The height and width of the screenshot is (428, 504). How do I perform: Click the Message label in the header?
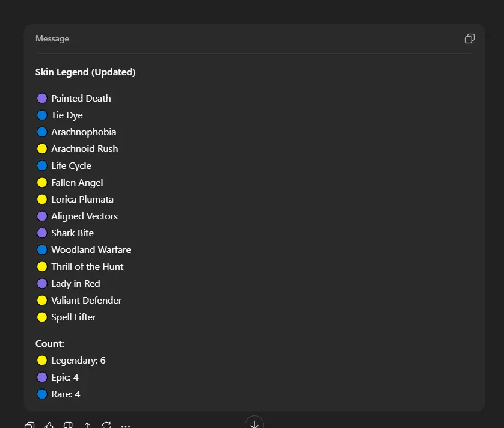coord(52,38)
